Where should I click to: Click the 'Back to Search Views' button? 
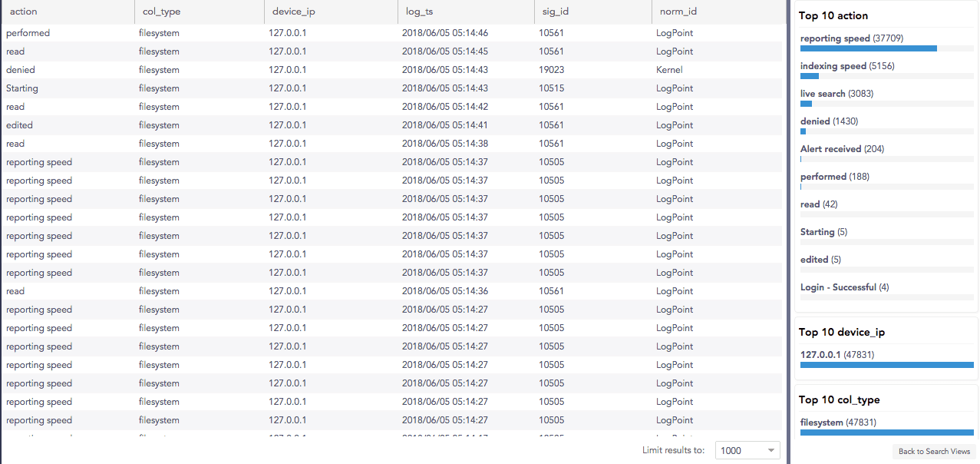[x=933, y=451]
